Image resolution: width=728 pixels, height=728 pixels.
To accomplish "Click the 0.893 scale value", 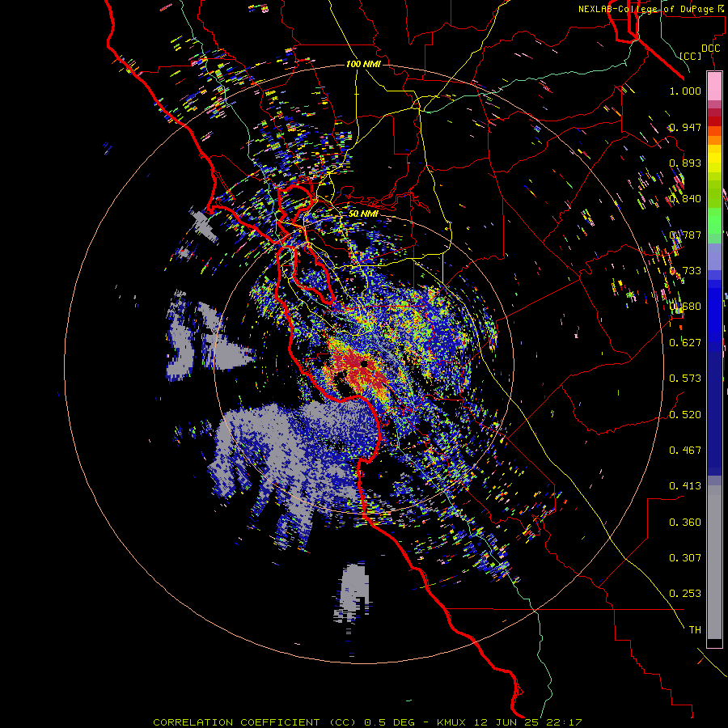I will coord(685,163).
